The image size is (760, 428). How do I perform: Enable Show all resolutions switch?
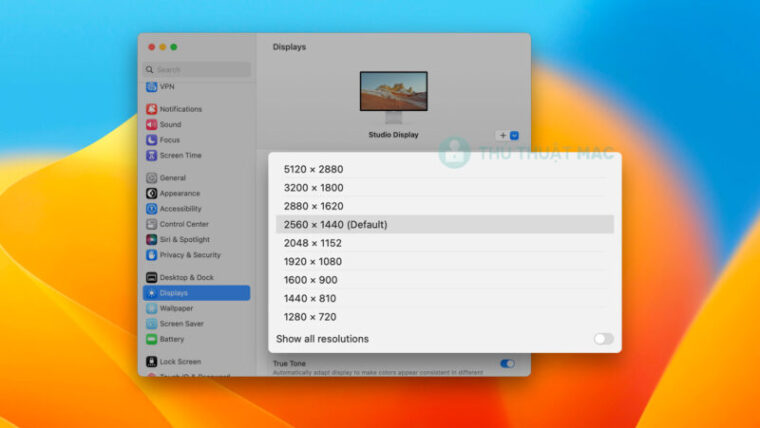(x=603, y=339)
